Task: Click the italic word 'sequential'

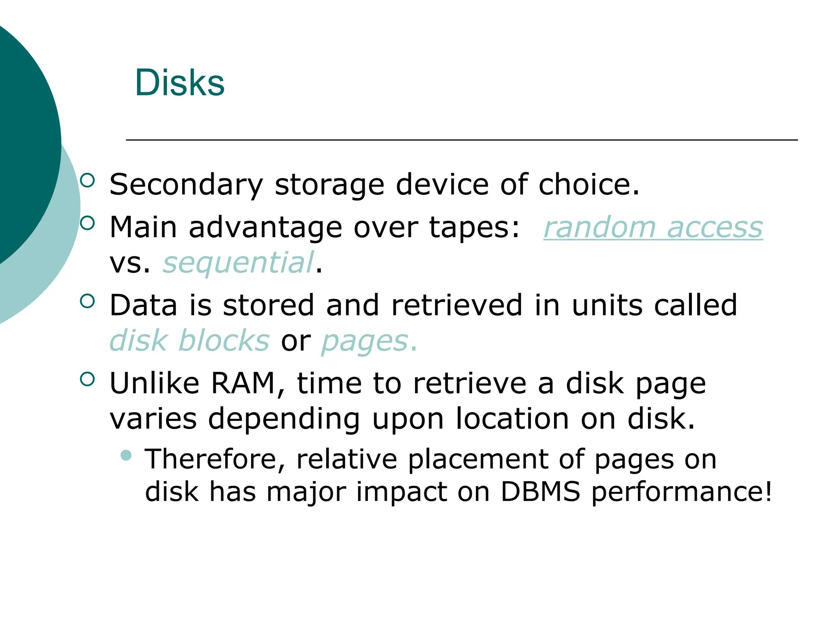Action: (239, 262)
